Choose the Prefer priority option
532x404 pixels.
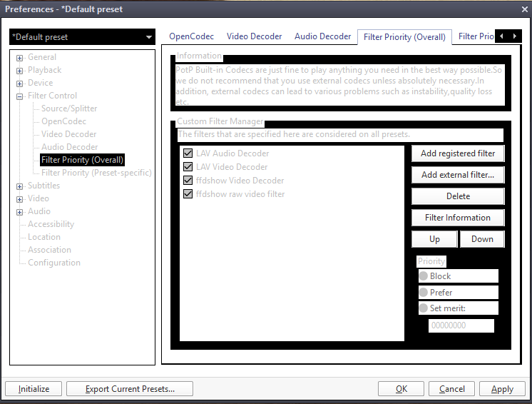coord(424,293)
